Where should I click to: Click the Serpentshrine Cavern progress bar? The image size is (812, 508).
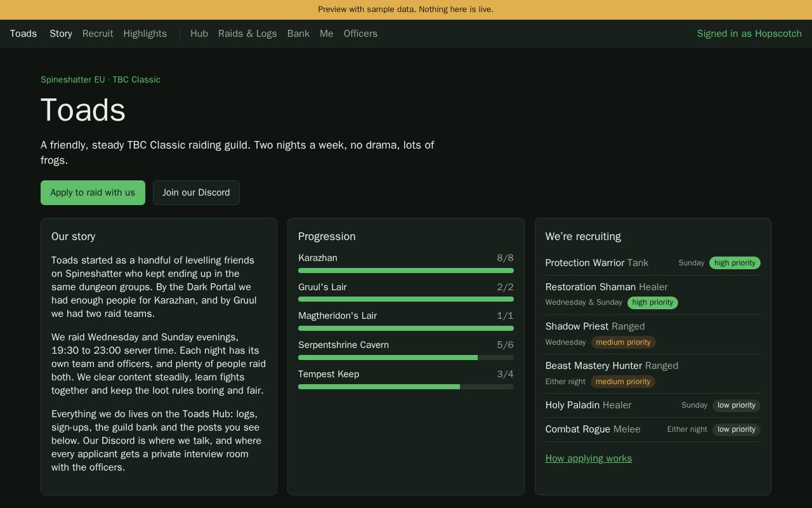tap(406, 358)
